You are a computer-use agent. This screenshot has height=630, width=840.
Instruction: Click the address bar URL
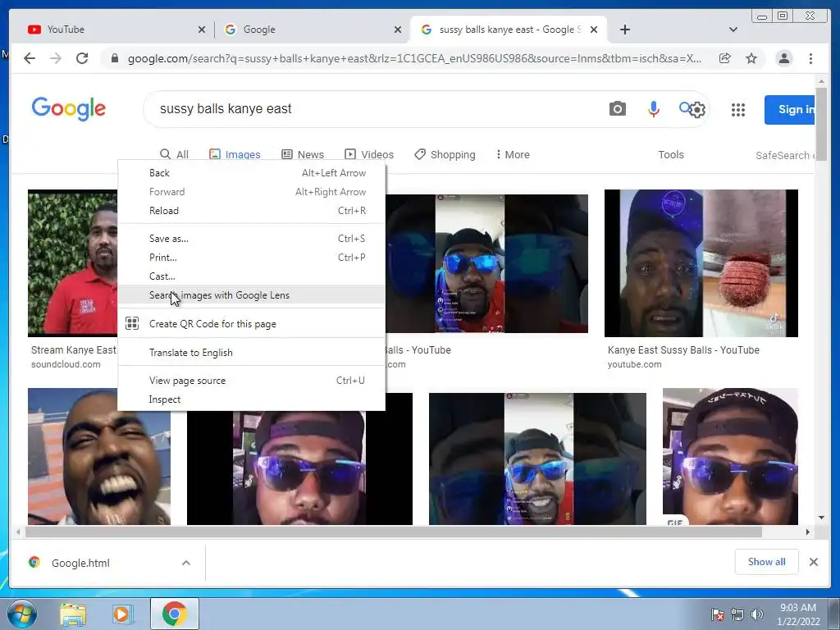(x=414, y=58)
